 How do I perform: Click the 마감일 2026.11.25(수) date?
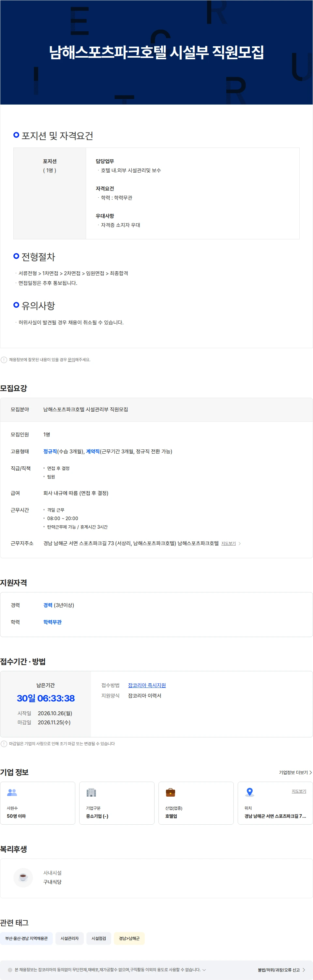point(54,722)
